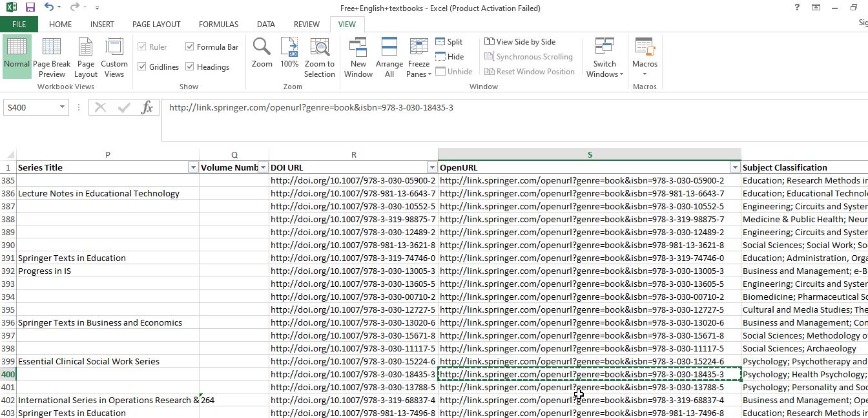
Task: Open Custom Views dialog
Action: tap(114, 57)
